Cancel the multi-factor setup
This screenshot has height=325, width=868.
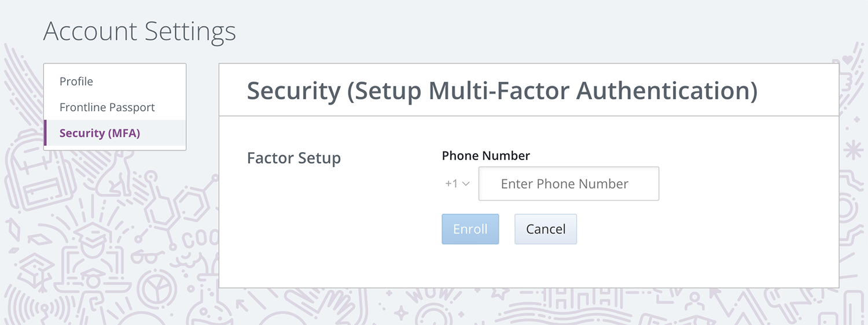546,229
